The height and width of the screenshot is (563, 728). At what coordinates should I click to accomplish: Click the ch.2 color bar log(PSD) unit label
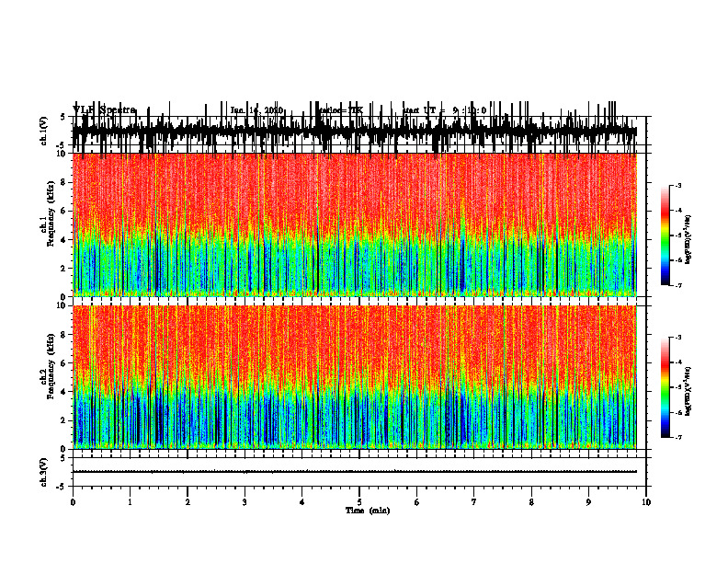[688, 391]
